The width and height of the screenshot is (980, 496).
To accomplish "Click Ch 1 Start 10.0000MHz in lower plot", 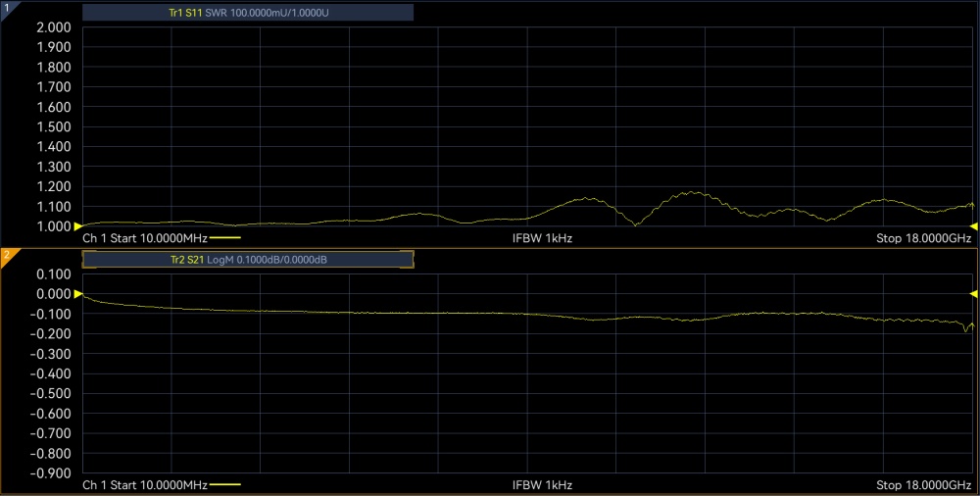I will (144, 485).
